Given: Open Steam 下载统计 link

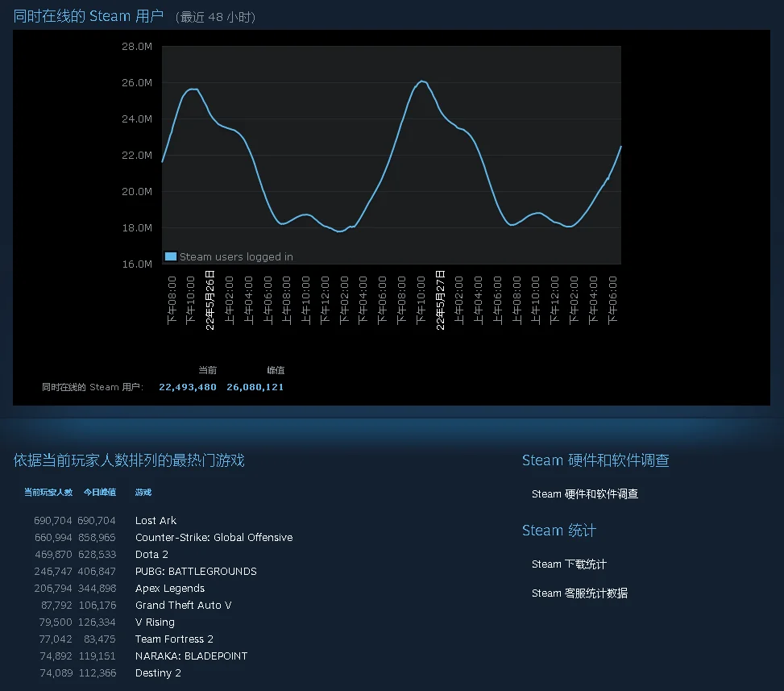Looking at the screenshot, I should pyautogui.click(x=569, y=564).
